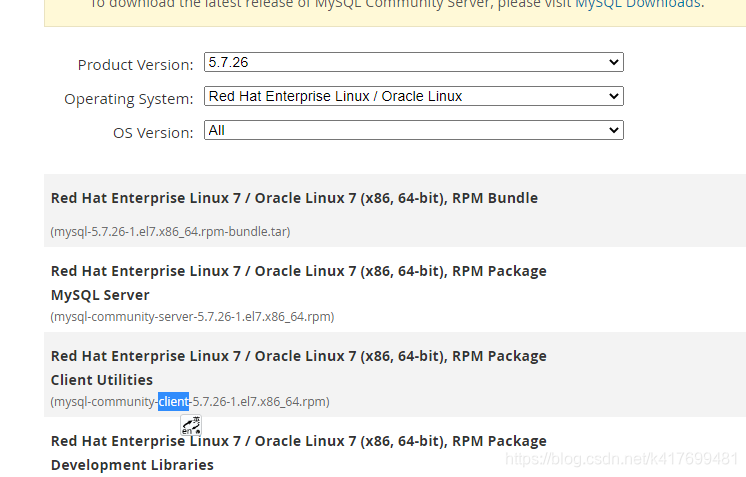Click the Client Utilities package subtitle
746x477 pixels.
coord(102,380)
